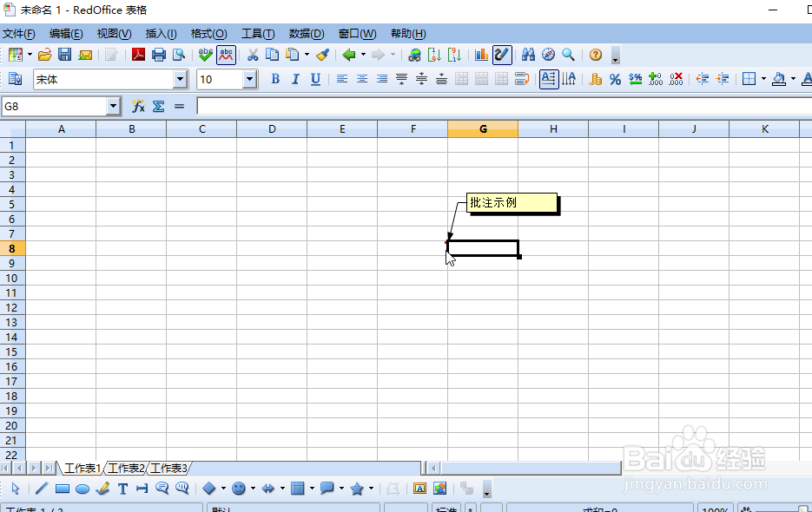
Task: Select the Text tool
Action: point(122,489)
